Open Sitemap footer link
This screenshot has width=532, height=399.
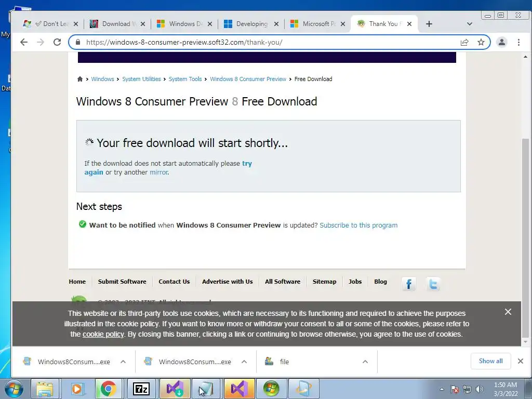(324, 282)
